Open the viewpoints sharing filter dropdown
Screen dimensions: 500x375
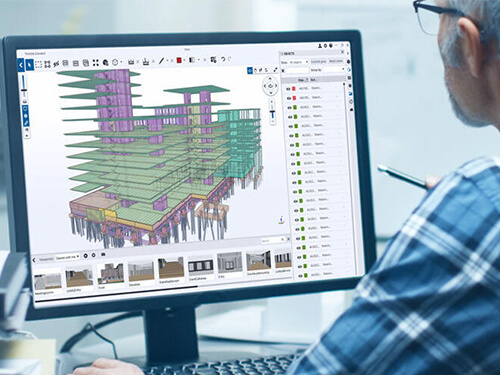point(67,257)
